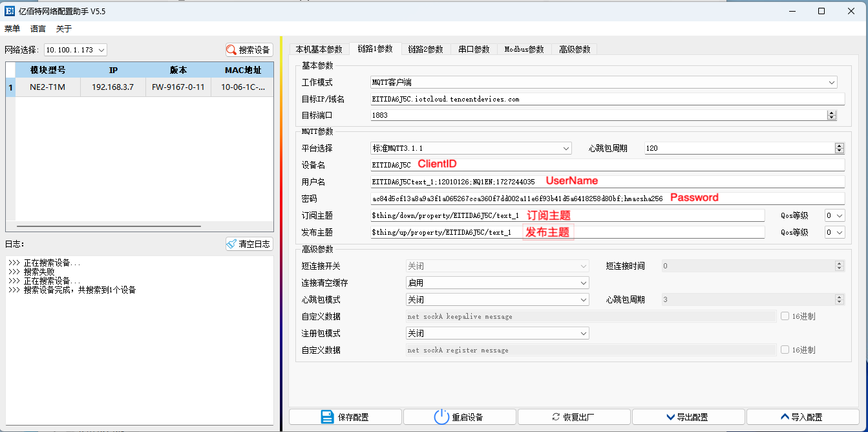This screenshot has width=868, height=432.
Task: Click the save configuration floppy disk icon
Action: [x=327, y=417]
